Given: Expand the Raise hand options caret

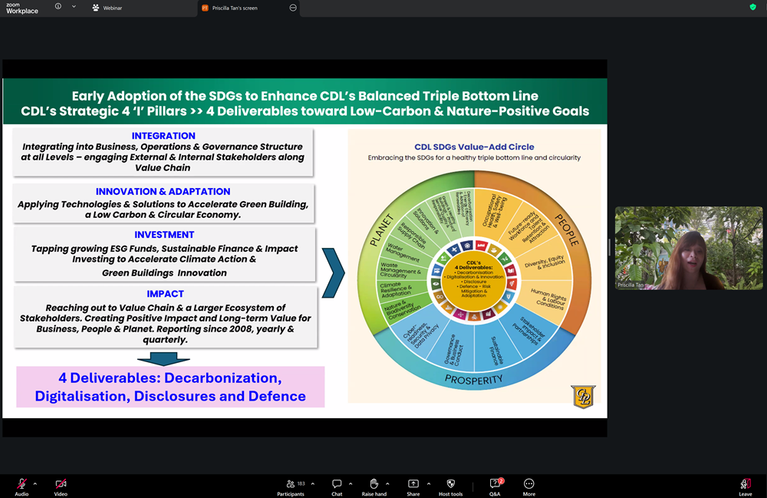Looking at the screenshot, I should (x=388, y=484).
